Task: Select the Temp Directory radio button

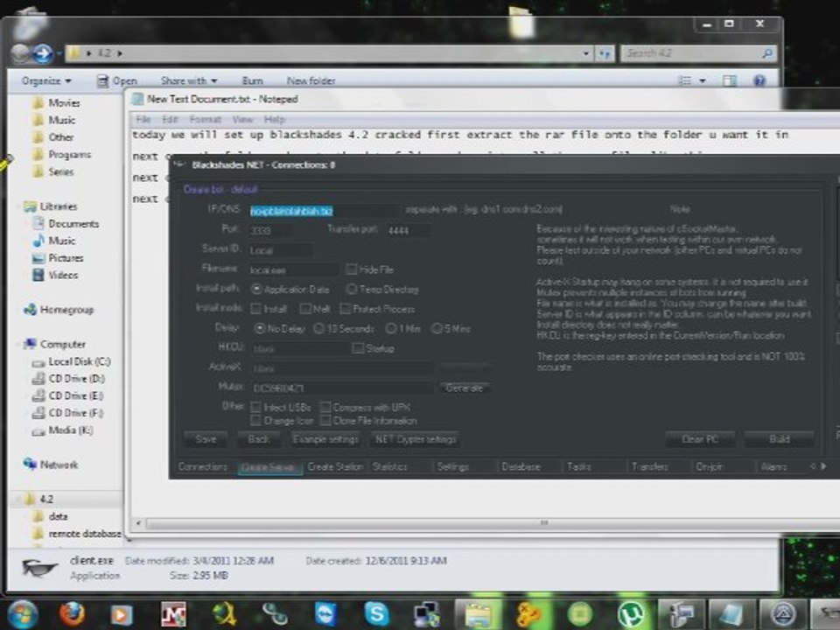Action: (352, 290)
